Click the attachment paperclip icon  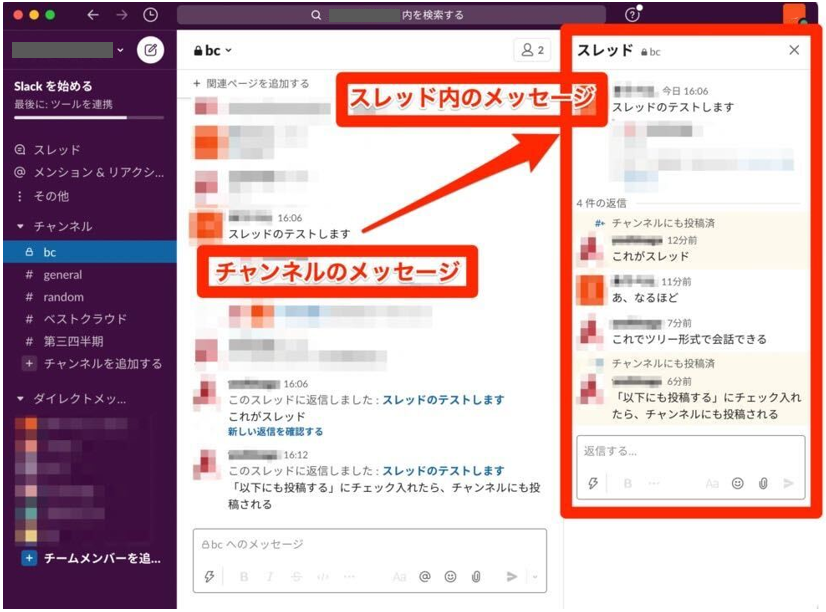(475, 578)
